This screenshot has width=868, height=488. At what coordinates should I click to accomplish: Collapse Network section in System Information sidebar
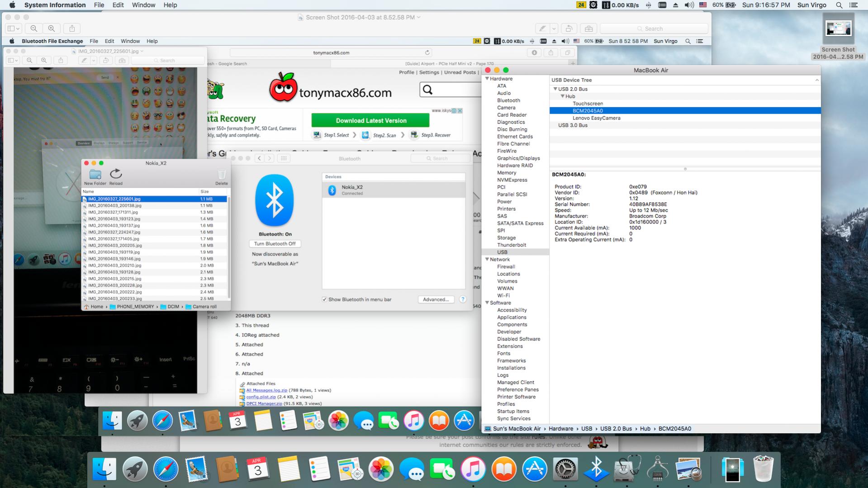click(487, 259)
